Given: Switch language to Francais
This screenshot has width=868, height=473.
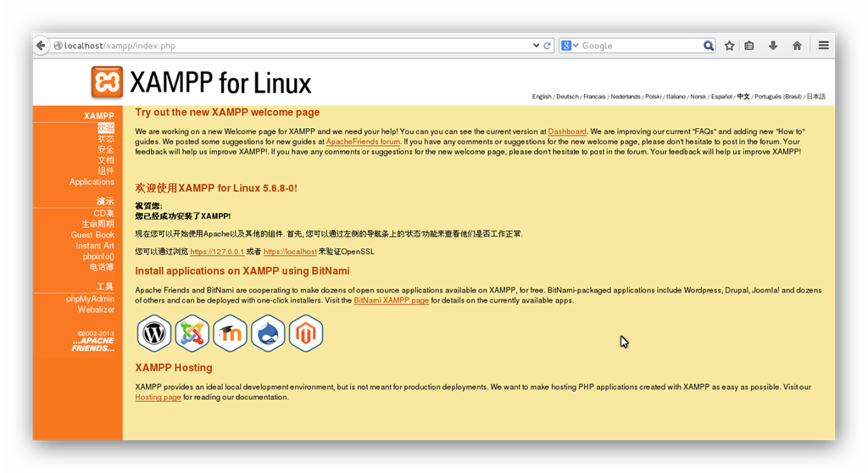Looking at the screenshot, I should (x=594, y=97).
